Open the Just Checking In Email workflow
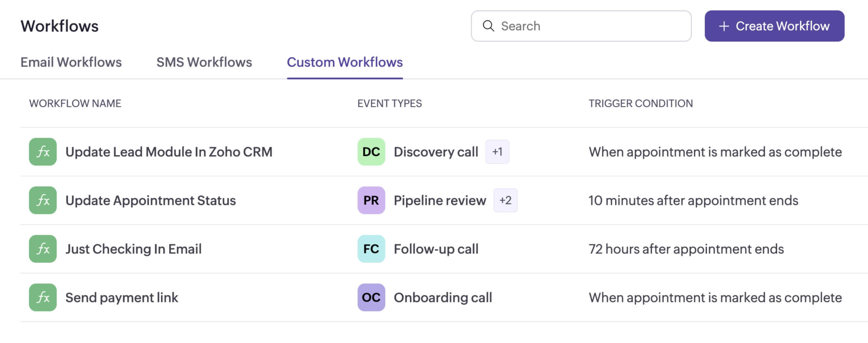The height and width of the screenshot is (343, 868). click(133, 249)
